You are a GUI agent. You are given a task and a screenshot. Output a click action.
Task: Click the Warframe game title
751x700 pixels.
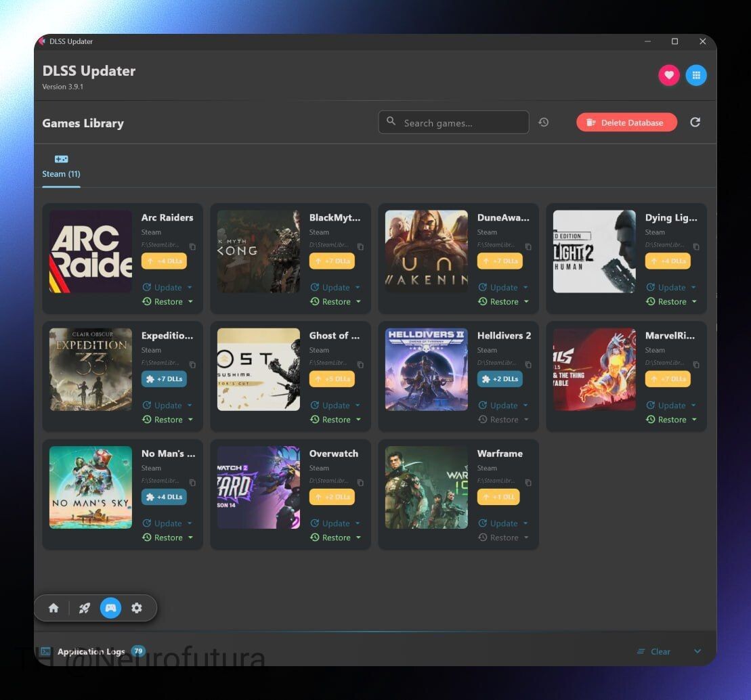(500, 454)
